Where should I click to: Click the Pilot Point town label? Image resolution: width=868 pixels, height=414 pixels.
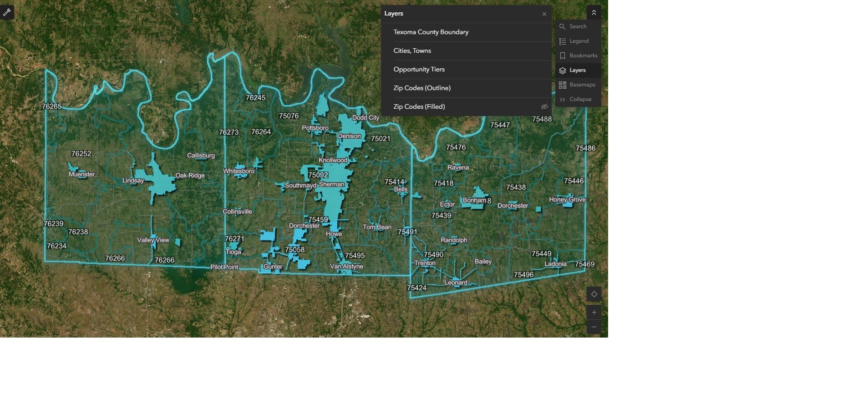[x=224, y=267]
